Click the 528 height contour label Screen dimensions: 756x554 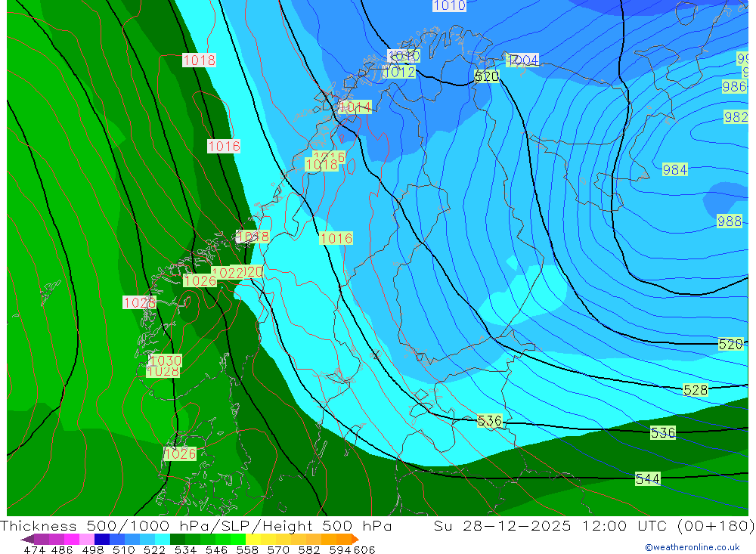(x=696, y=390)
